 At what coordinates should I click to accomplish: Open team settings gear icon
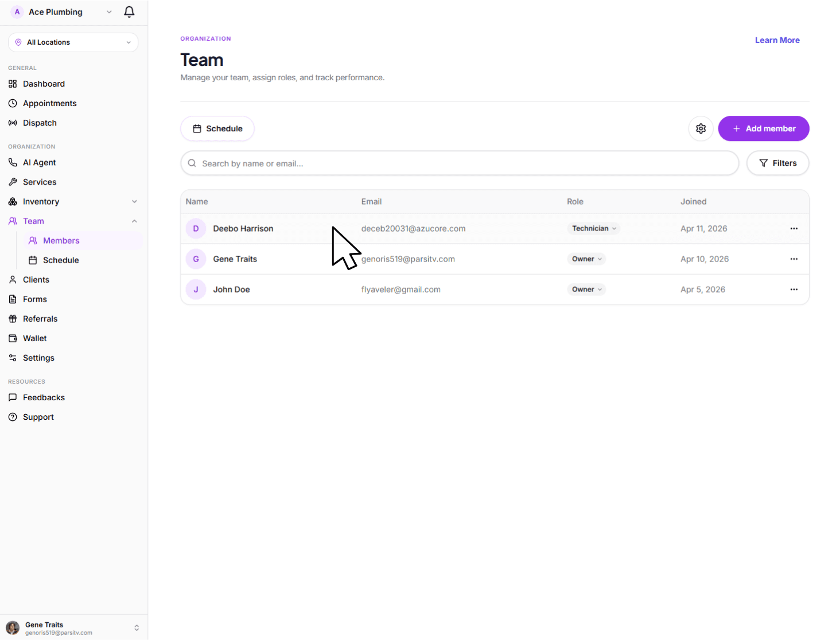tap(701, 128)
